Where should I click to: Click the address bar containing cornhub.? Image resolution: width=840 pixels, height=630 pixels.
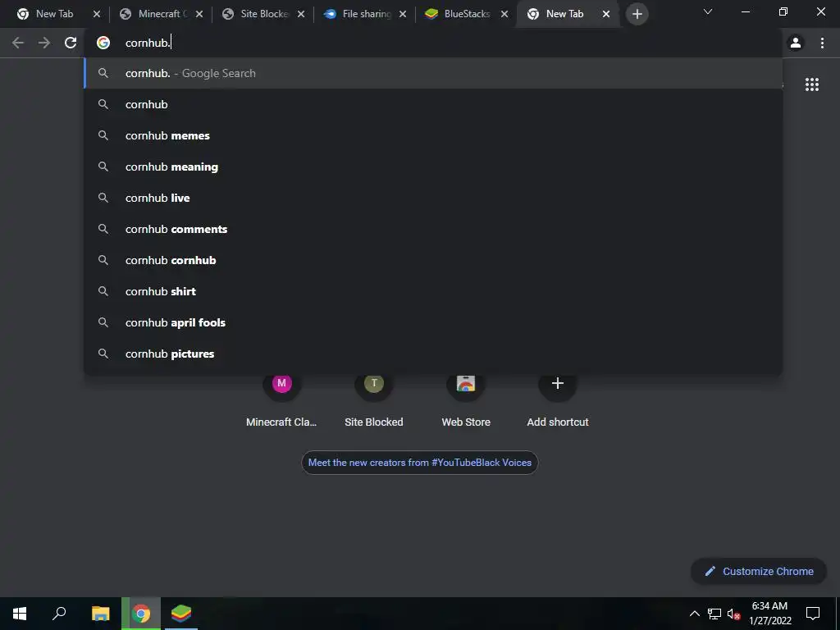pyautogui.click(x=433, y=43)
